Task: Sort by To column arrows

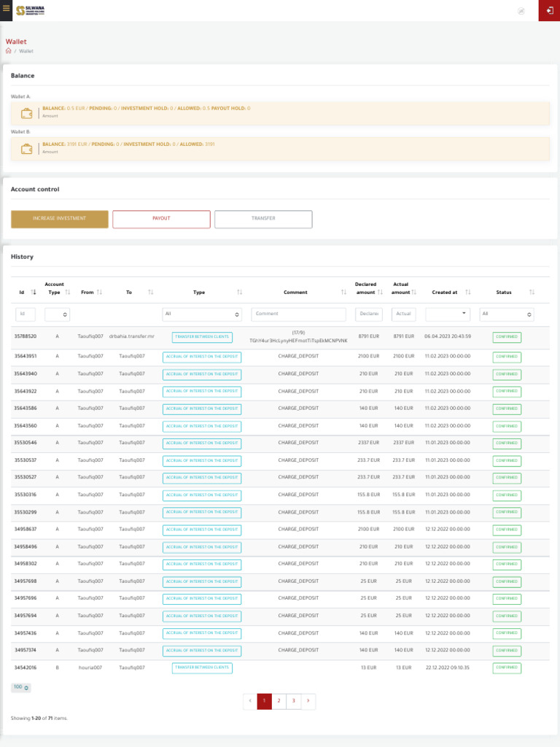Action: [x=150, y=292]
